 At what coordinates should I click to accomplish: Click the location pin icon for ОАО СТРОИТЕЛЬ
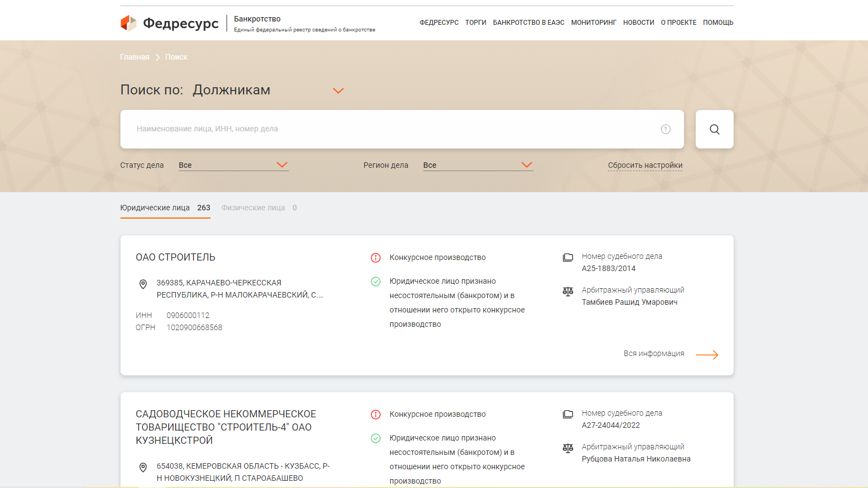coord(143,284)
